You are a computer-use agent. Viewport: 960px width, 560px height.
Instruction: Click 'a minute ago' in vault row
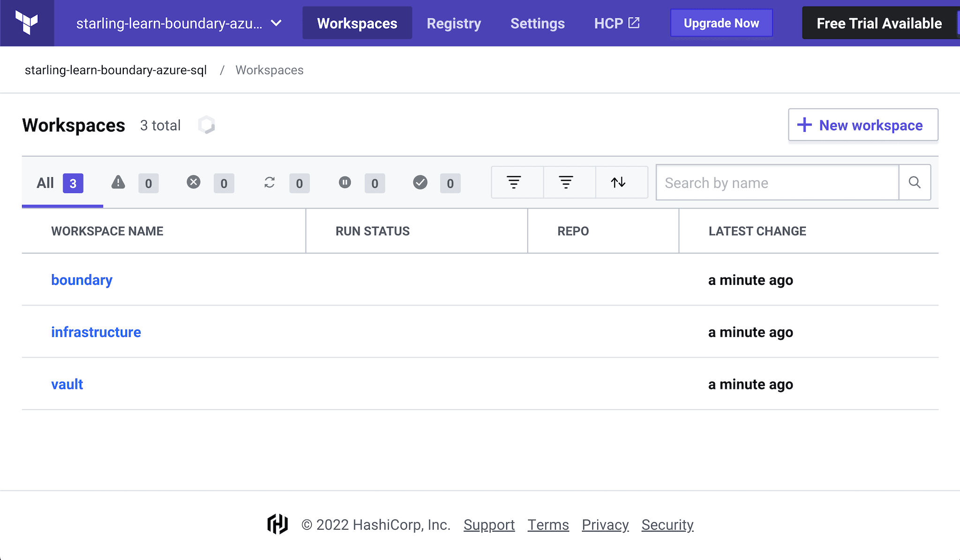click(x=750, y=384)
